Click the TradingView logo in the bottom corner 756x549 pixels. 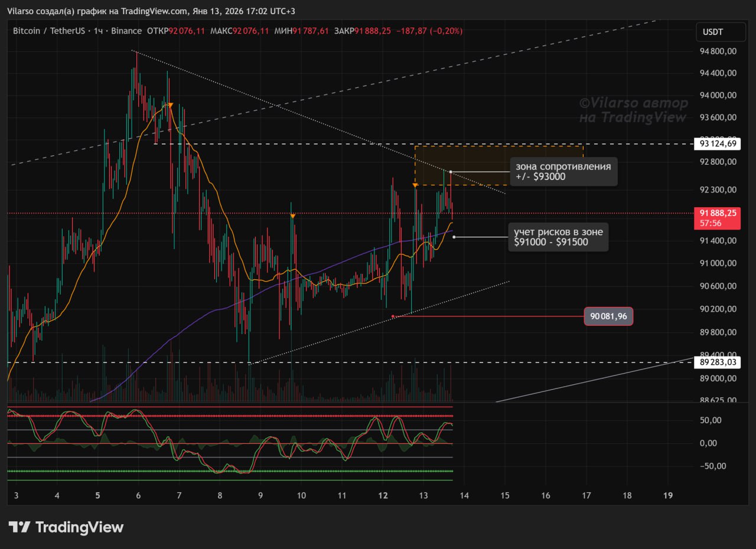(x=66, y=527)
